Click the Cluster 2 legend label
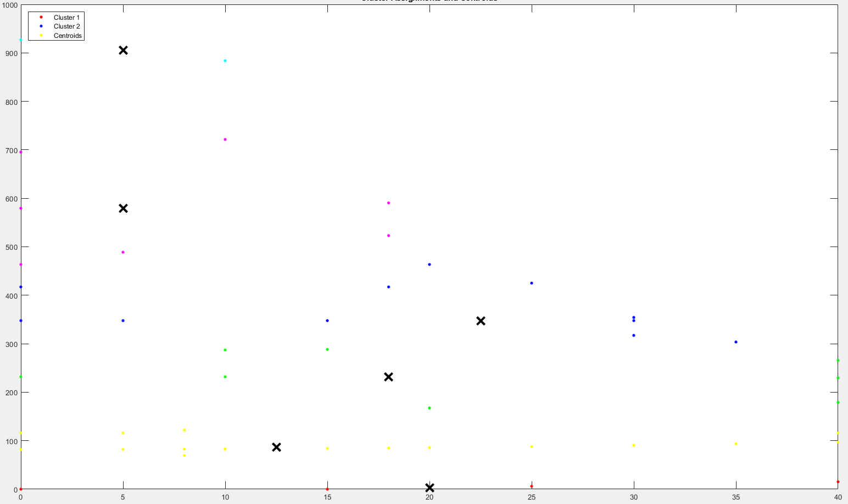 66,26
